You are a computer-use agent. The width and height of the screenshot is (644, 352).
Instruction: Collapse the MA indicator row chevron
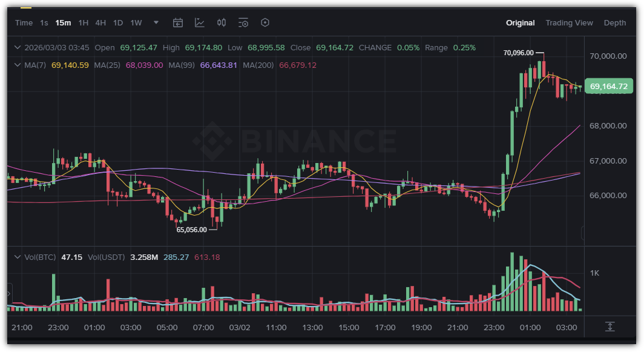pos(17,65)
